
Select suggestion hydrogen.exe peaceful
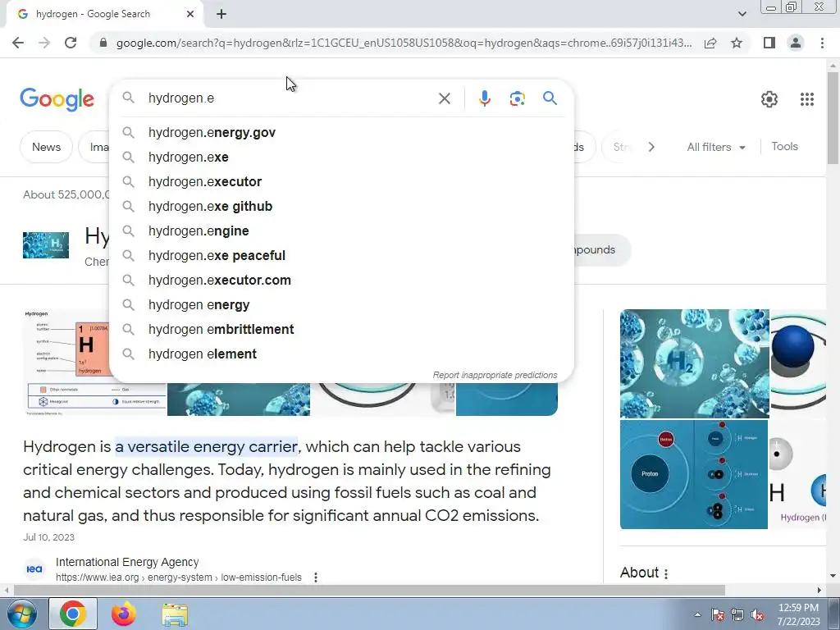click(x=341, y=256)
